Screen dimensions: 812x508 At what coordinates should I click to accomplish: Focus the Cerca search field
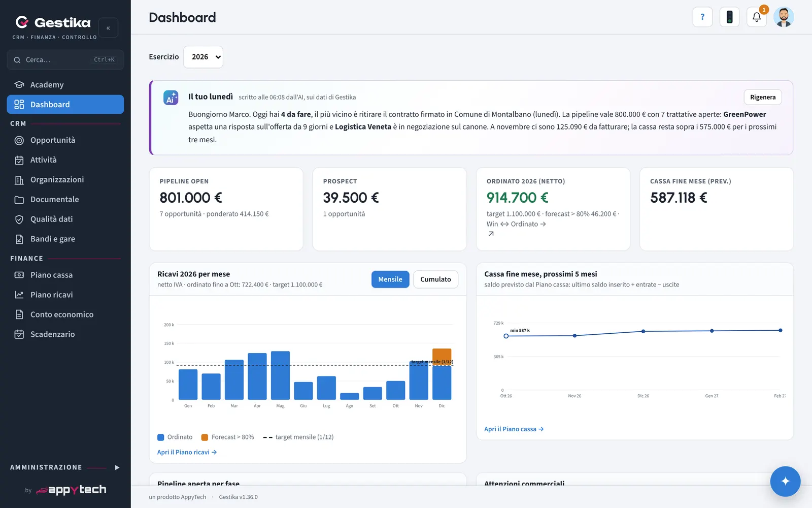pyautogui.click(x=65, y=60)
